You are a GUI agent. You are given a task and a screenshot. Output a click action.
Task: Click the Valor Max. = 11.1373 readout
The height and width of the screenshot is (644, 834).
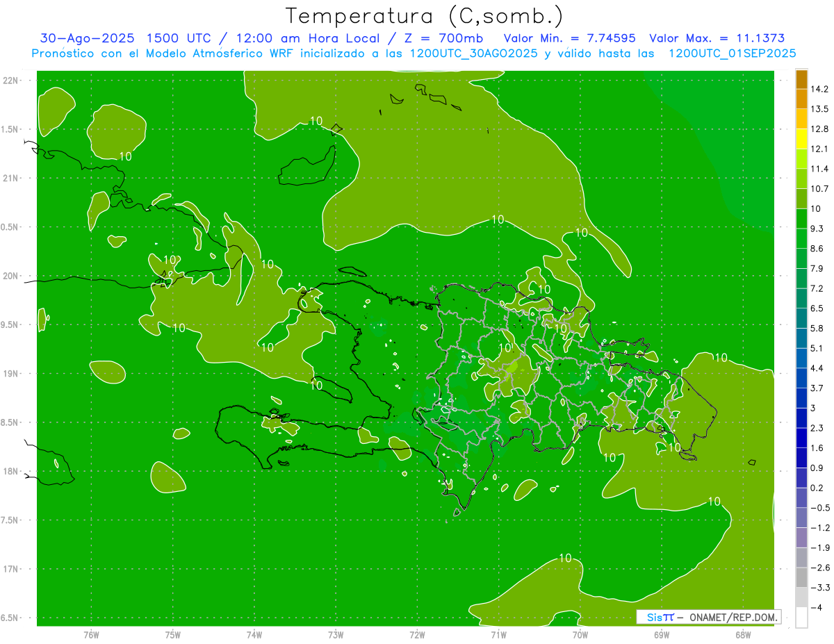click(x=717, y=38)
